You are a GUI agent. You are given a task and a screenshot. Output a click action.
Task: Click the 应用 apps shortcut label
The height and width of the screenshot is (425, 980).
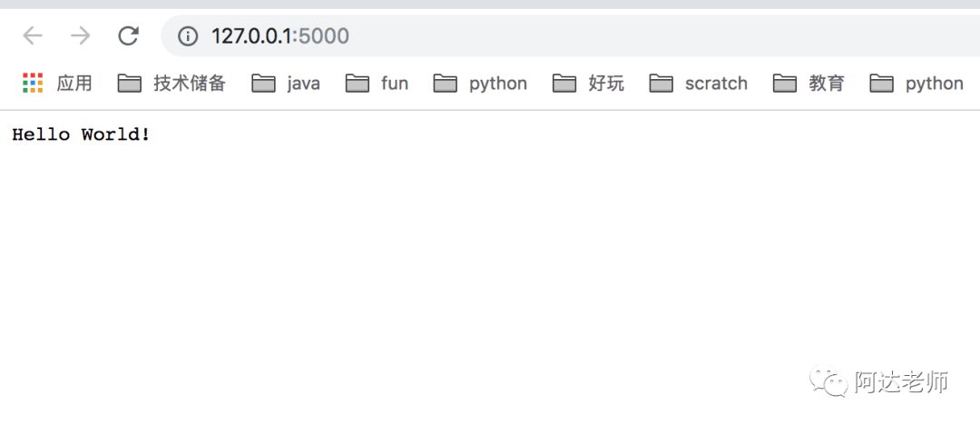74,84
